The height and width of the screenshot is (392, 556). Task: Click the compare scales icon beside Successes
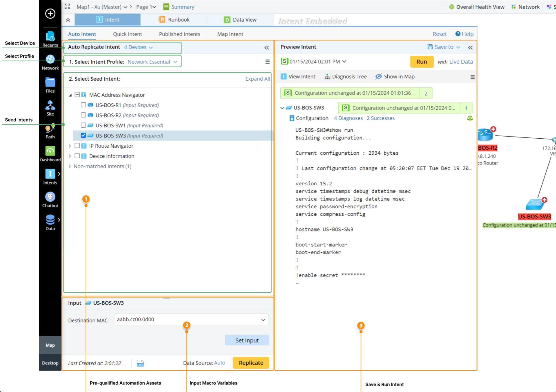tap(470, 118)
